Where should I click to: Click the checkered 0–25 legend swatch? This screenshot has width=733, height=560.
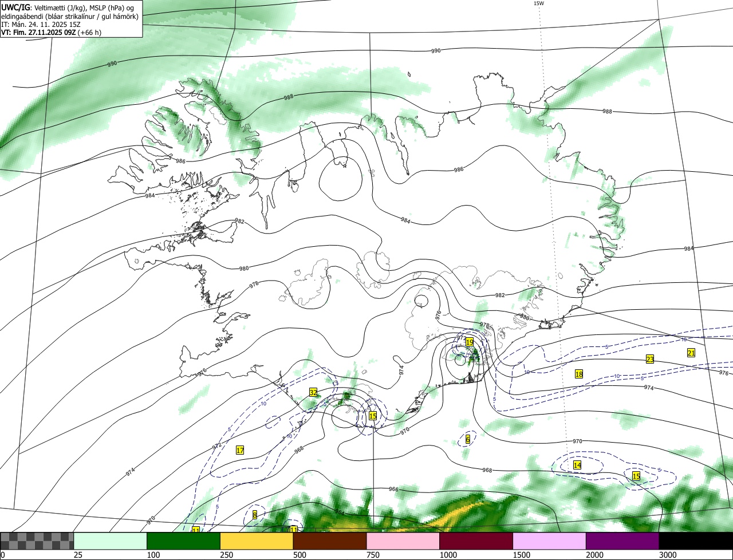[37, 541]
